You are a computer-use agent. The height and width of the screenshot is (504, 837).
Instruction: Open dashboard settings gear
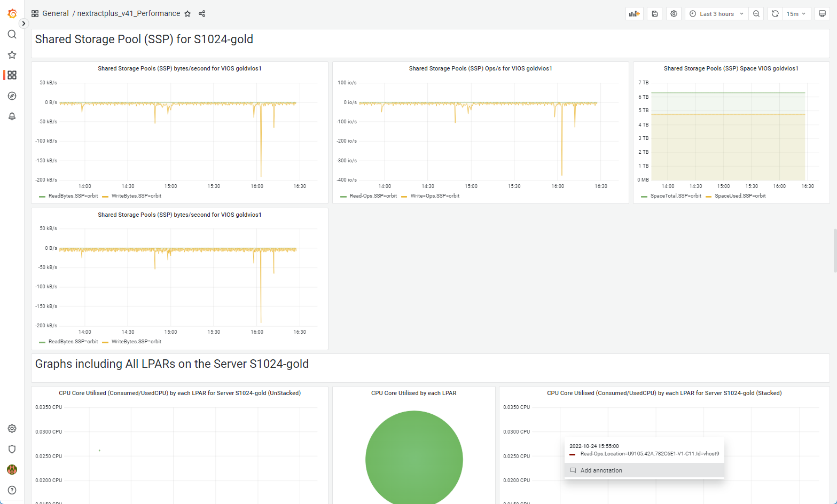point(674,14)
